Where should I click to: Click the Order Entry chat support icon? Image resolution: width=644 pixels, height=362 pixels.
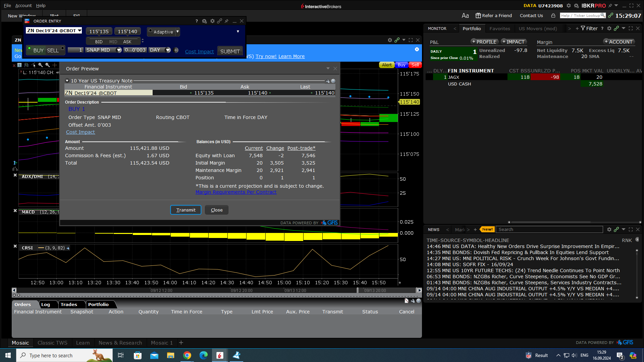(x=204, y=21)
